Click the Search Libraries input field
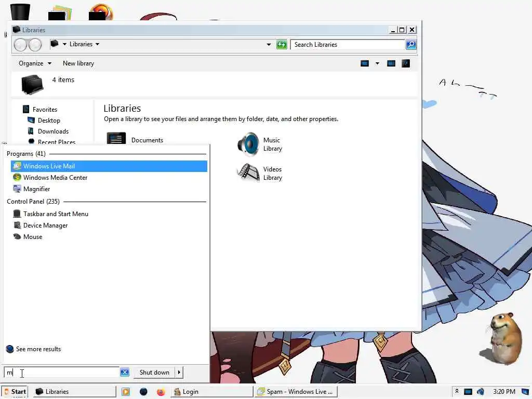The height and width of the screenshot is (399, 532). pos(348,45)
